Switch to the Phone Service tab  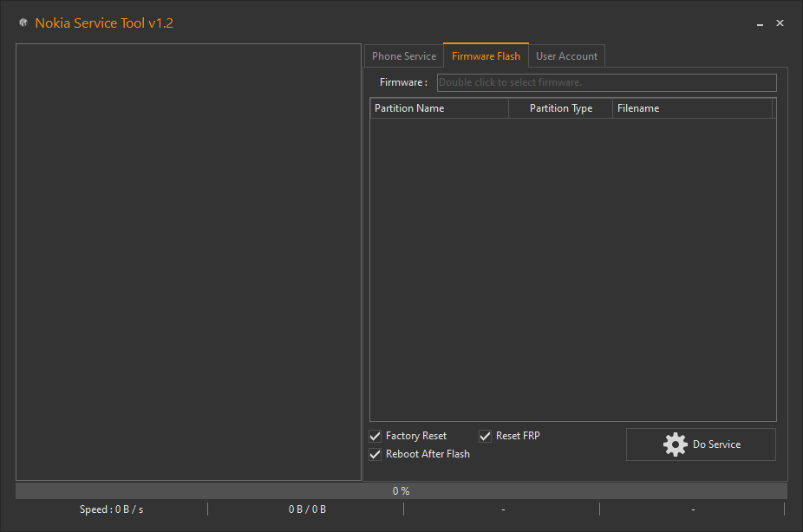click(x=404, y=56)
